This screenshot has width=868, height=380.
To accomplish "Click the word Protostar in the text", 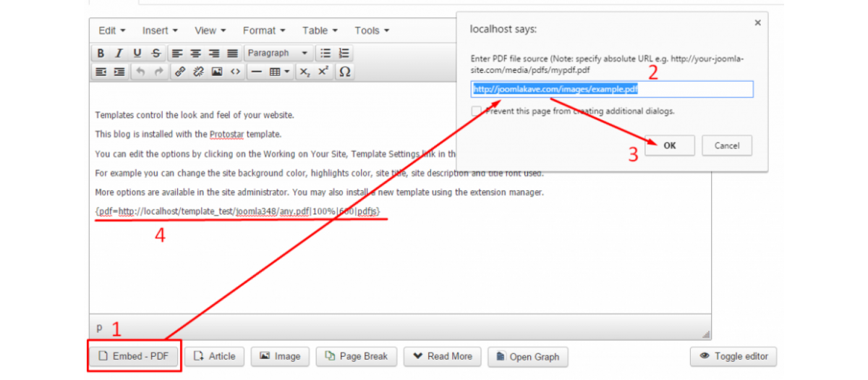I will coord(228,135).
